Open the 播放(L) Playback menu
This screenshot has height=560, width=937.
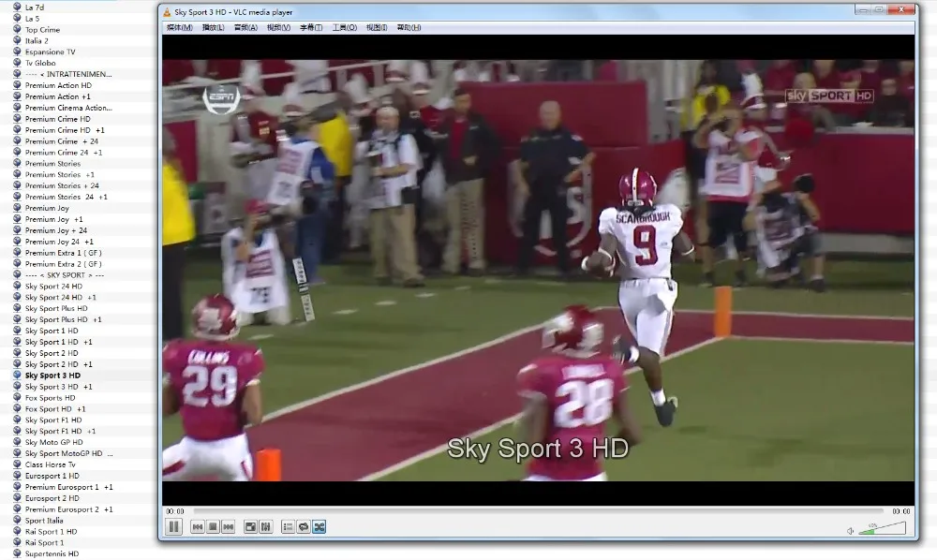click(214, 27)
